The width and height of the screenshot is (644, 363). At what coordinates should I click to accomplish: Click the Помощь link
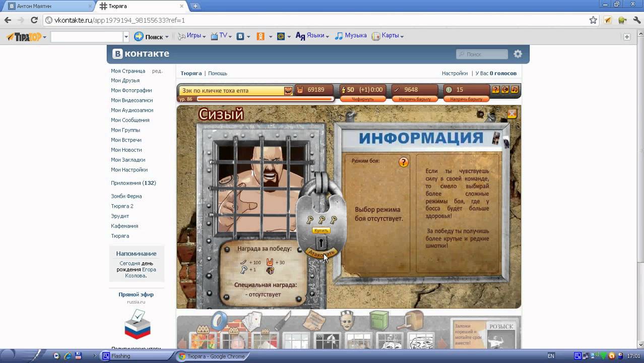coord(218,74)
